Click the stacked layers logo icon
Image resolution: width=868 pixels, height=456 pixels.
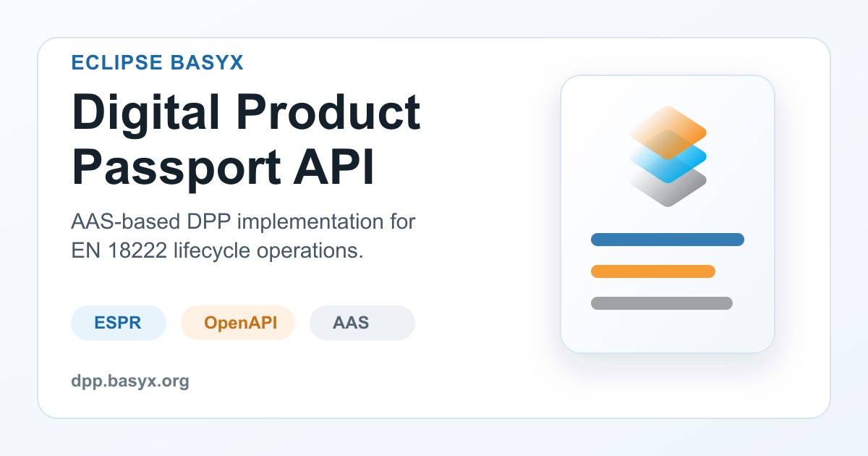pyautogui.click(x=668, y=156)
